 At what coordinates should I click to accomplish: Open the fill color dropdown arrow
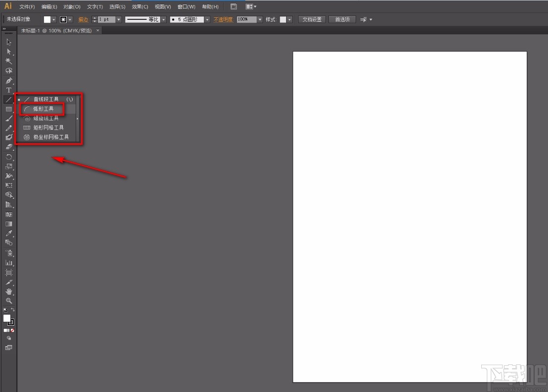tap(53, 20)
